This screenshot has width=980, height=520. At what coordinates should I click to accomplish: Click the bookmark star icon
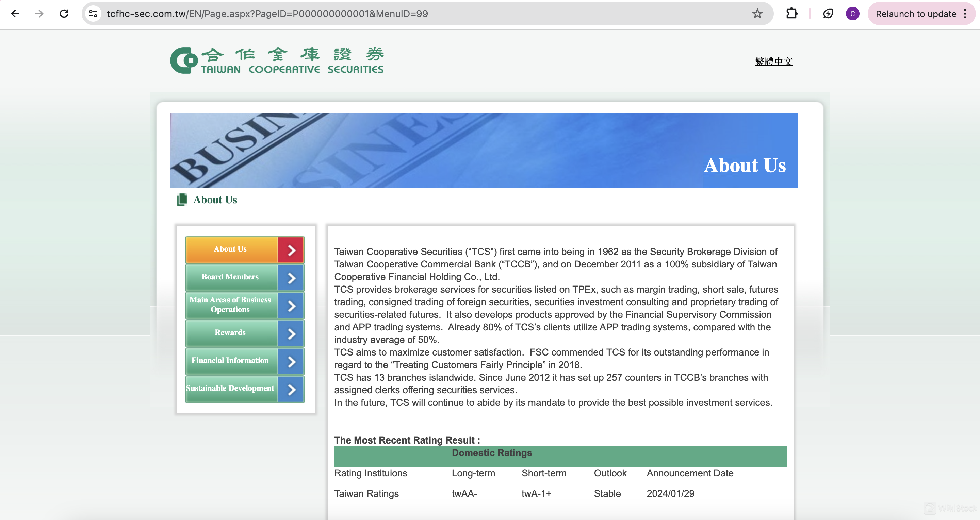click(757, 14)
